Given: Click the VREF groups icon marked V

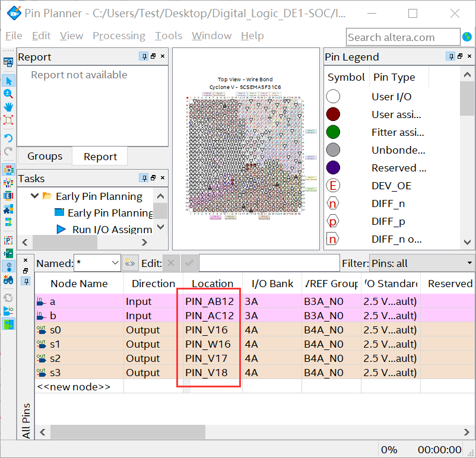Looking at the screenshot, I should click(8, 183).
